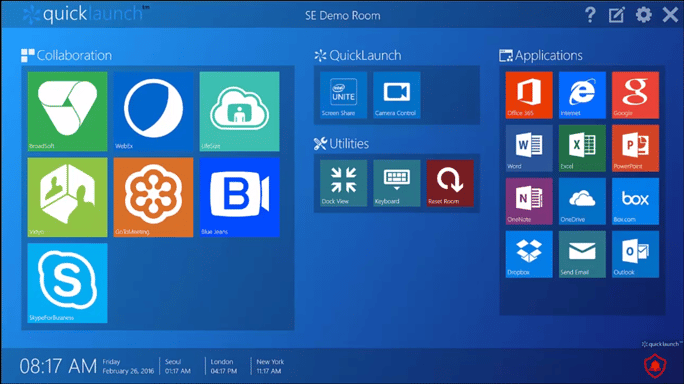
Task: Click the quicklaunch logo in header
Action: tap(86, 14)
